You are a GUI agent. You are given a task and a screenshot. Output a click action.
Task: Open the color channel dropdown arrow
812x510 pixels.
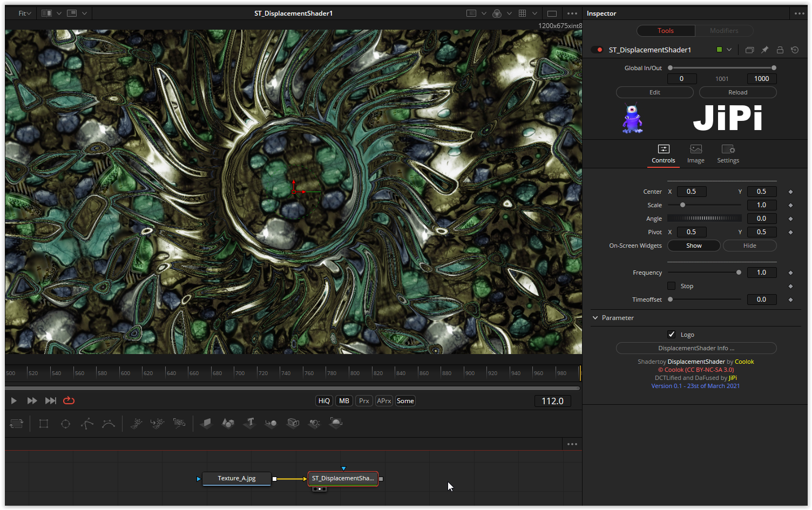click(509, 13)
